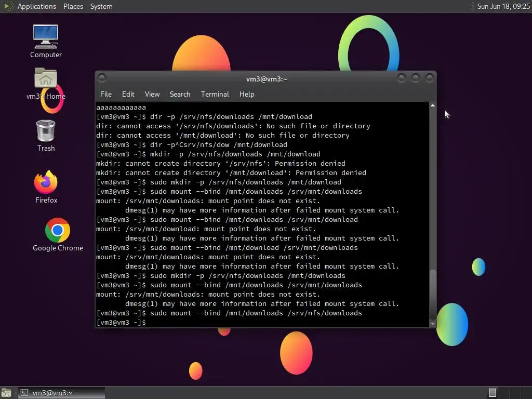This screenshot has width=532, height=399.
Task: Open vm3's Home folder icon
Action: (x=46, y=84)
